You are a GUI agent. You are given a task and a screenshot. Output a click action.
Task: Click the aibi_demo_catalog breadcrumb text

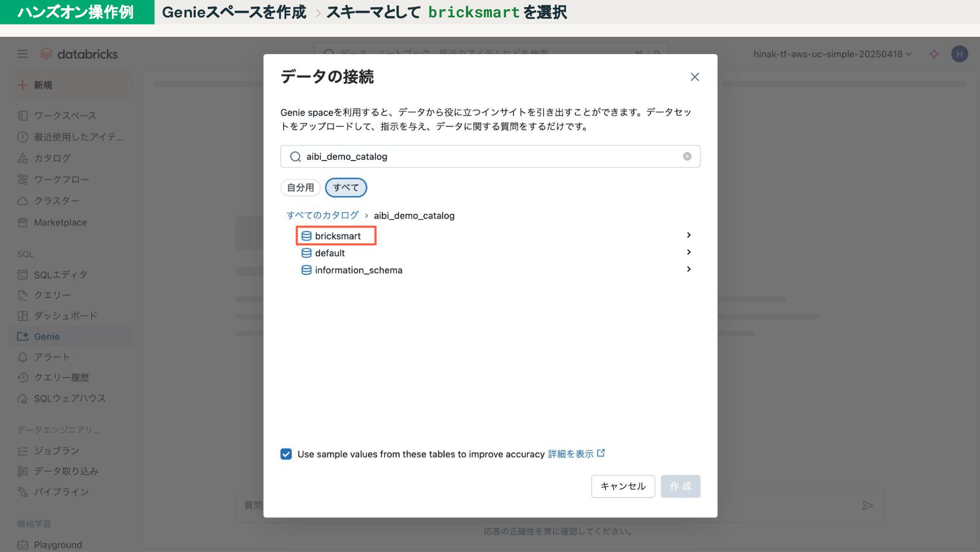click(414, 215)
